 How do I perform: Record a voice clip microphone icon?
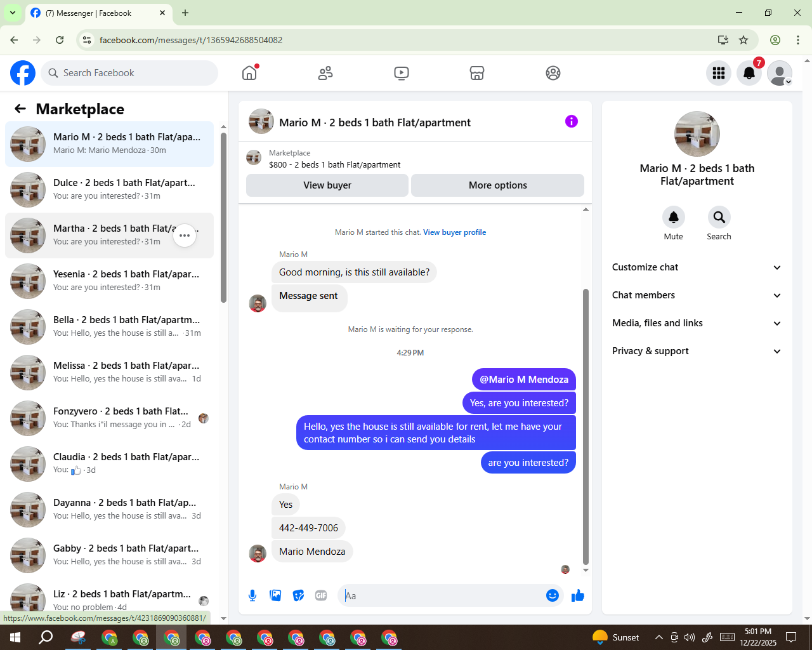click(x=252, y=595)
